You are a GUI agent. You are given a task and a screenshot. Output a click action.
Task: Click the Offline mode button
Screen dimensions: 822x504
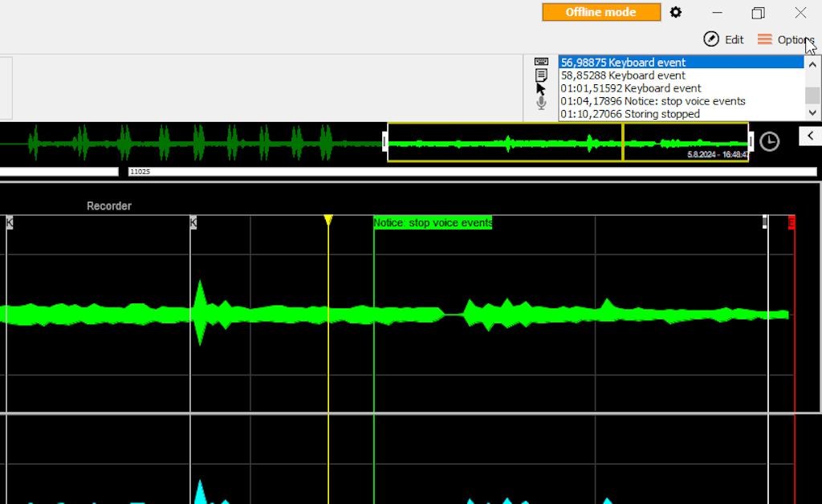(x=601, y=12)
